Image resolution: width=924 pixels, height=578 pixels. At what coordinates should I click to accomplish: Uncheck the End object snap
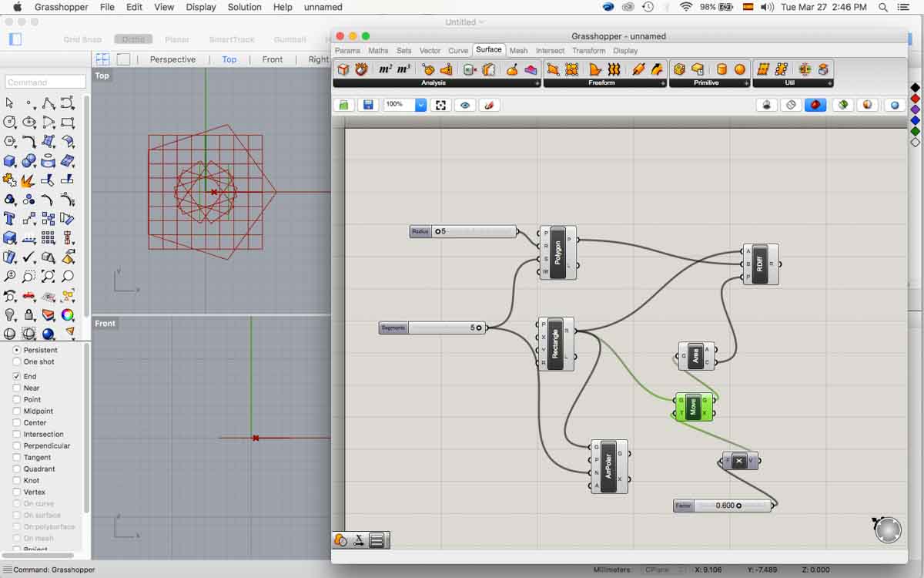pos(17,377)
